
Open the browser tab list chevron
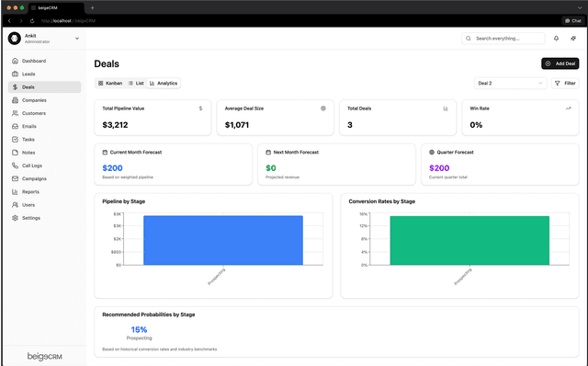(x=580, y=7)
